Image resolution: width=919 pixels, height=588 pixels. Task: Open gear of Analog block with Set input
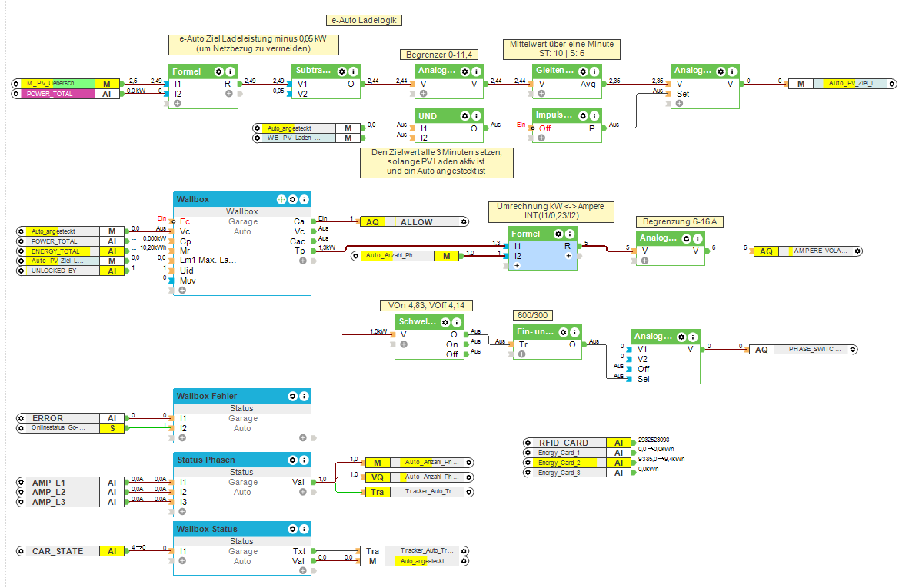click(721, 71)
